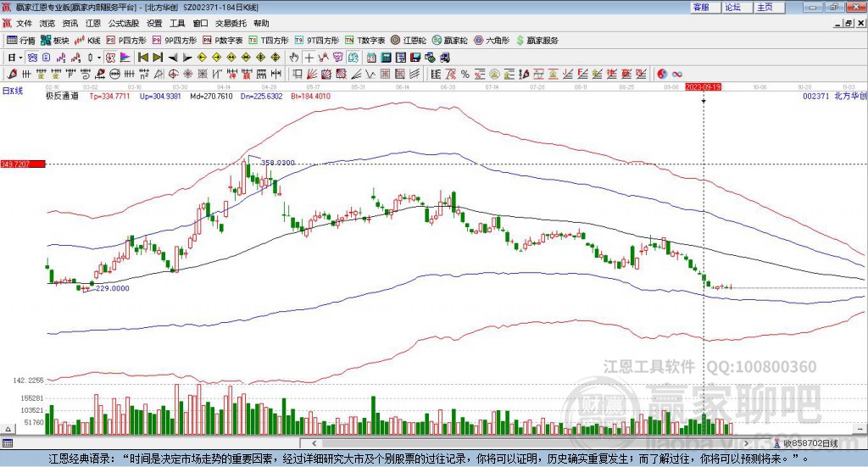Open the 文件 menu
Image resolution: width=868 pixels, height=467 pixels.
click(24, 23)
